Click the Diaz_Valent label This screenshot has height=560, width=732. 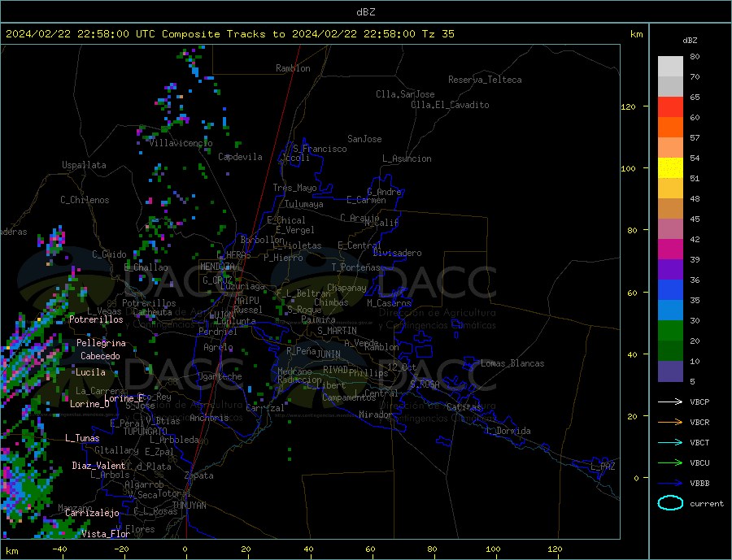[x=99, y=466]
